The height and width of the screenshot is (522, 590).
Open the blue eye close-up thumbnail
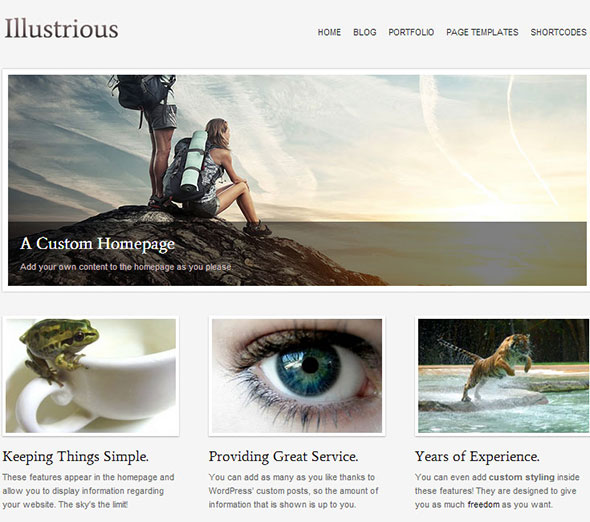pyautogui.click(x=297, y=376)
